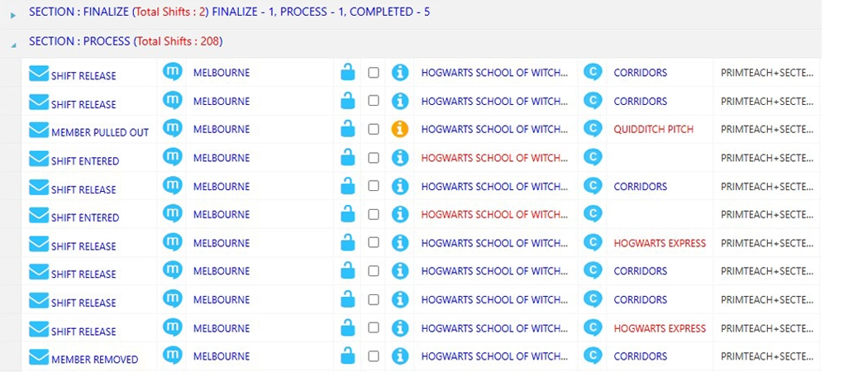868x372 pixels.
Task: Click the MEMBER REMOVED status label
Action: pos(95,360)
